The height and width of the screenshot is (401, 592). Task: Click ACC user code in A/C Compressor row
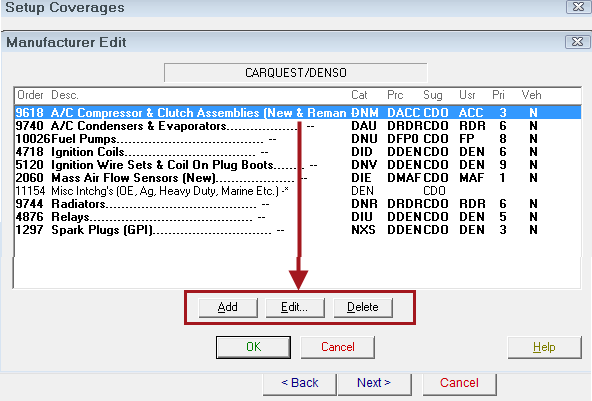[471, 113]
